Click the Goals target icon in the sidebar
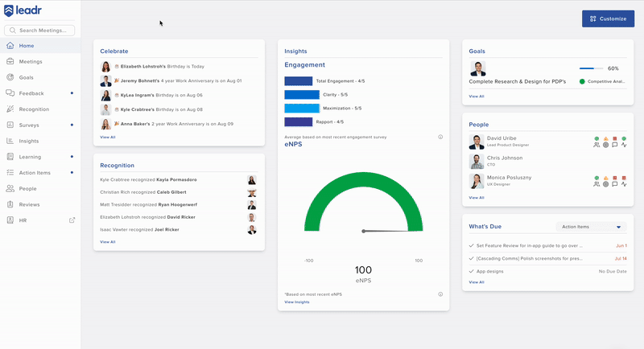The width and height of the screenshot is (644, 349). click(x=10, y=78)
